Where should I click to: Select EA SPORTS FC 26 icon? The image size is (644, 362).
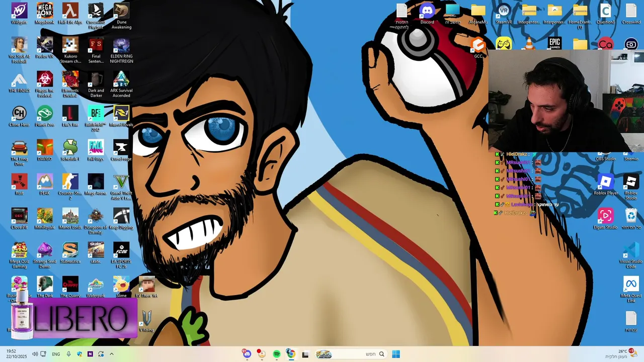121,255
